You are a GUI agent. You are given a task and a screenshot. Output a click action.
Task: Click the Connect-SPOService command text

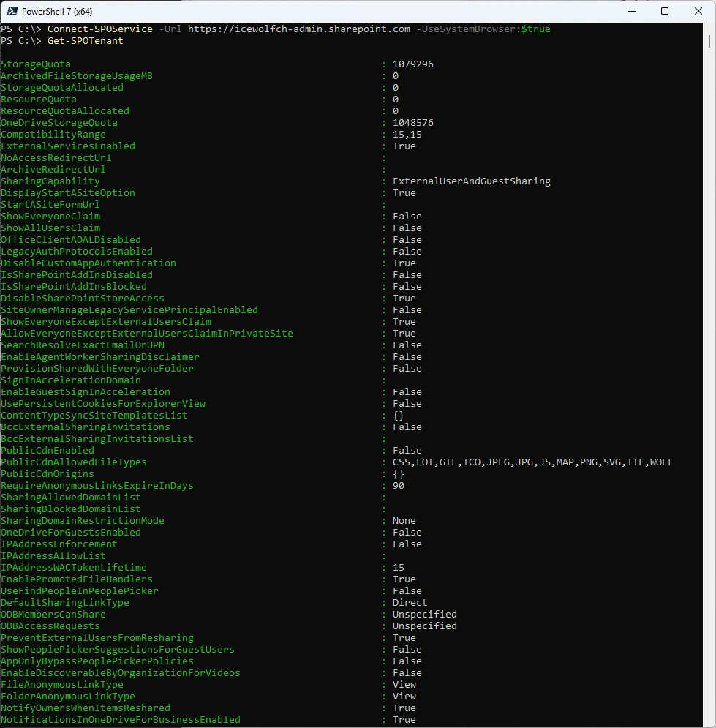(99, 29)
